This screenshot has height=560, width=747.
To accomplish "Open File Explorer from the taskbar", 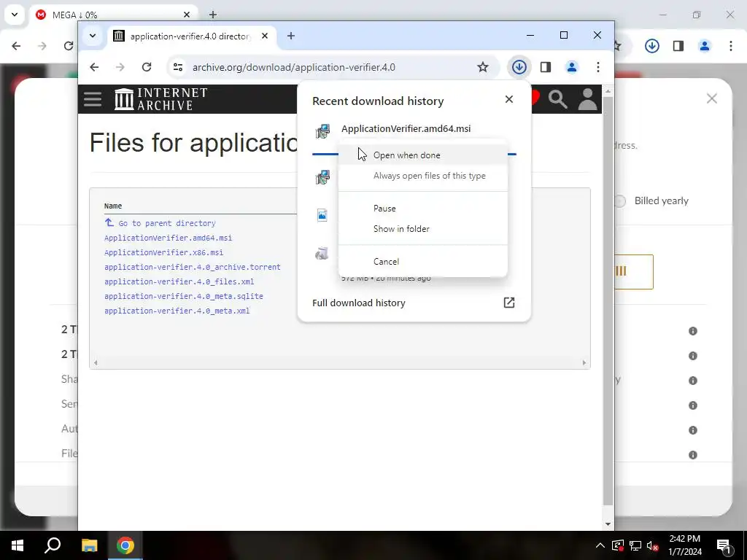I will (x=89, y=545).
